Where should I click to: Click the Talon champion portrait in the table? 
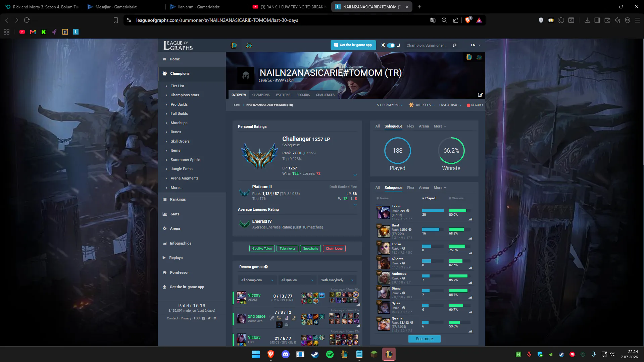[384, 212]
